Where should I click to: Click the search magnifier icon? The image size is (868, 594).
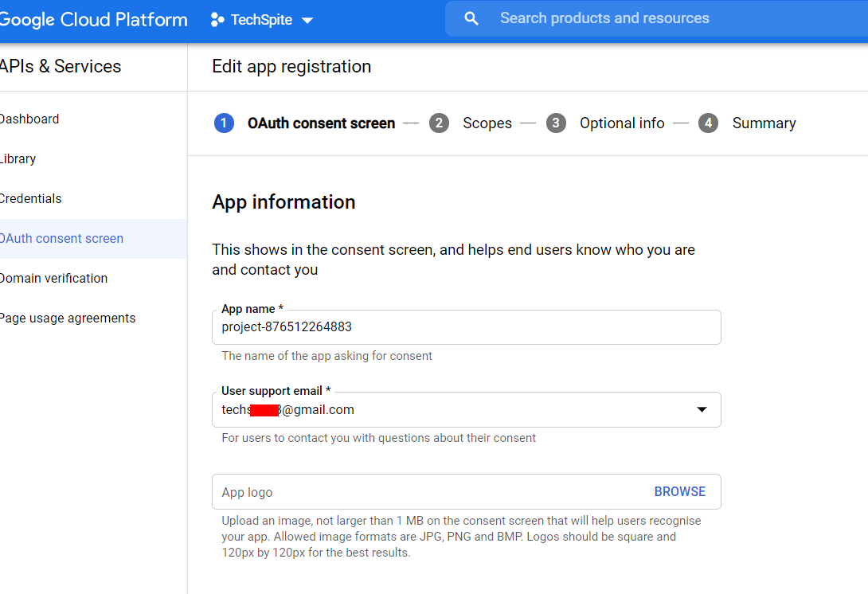pos(471,18)
